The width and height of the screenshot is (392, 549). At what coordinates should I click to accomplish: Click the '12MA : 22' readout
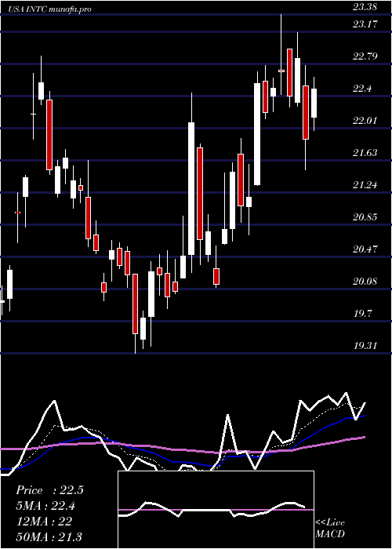44,521
